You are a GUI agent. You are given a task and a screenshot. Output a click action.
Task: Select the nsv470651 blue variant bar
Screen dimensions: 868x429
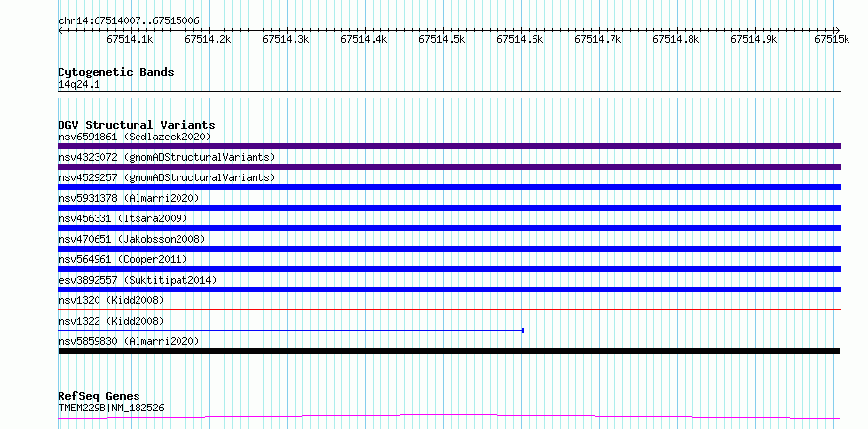tap(449, 249)
